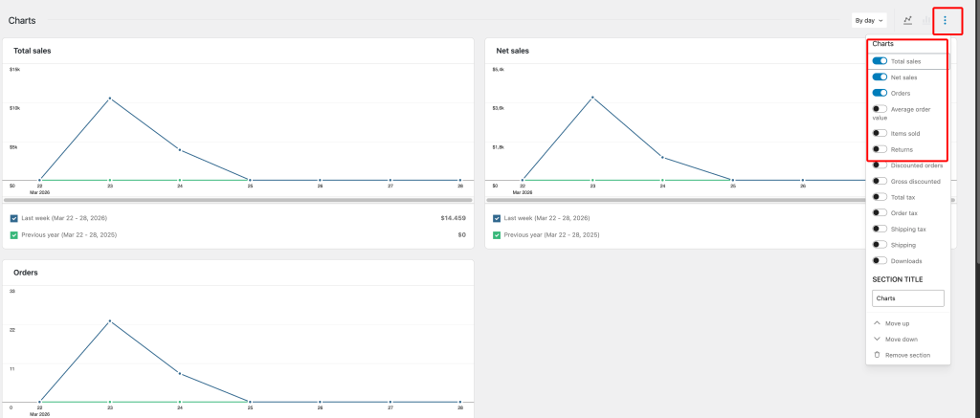Switch to the bar chart view icon
Image resolution: width=980 pixels, height=418 pixels.
point(924,20)
